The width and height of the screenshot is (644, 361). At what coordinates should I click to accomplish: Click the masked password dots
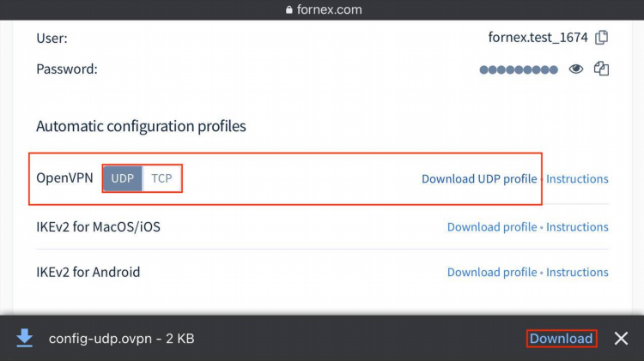519,69
